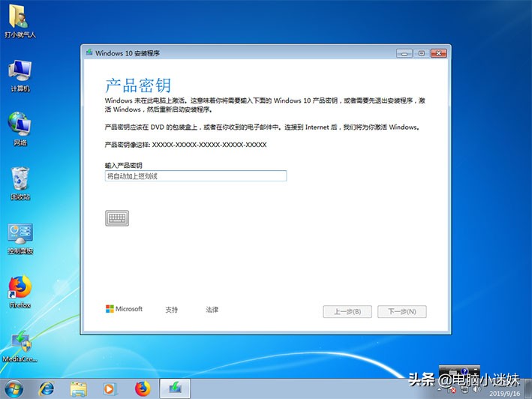Select the 回收站 recycle bin icon
The height and width of the screenshot is (399, 532).
tap(20, 184)
